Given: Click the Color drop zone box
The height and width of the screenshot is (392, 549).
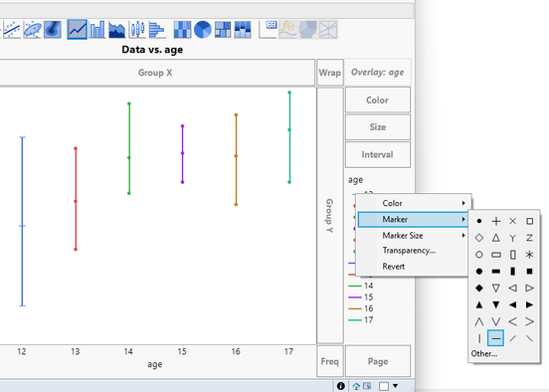Looking at the screenshot, I should [x=378, y=100].
